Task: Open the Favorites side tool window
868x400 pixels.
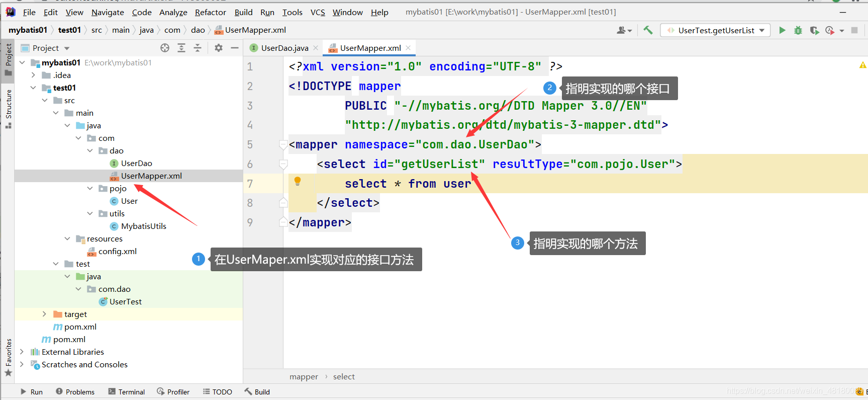Action: (8, 357)
